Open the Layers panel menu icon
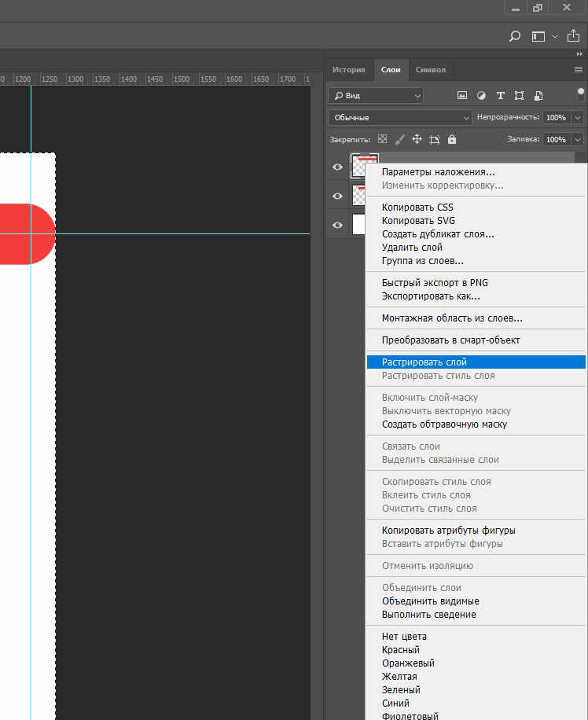Screen dimensions: 588x720 coord(579,70)
